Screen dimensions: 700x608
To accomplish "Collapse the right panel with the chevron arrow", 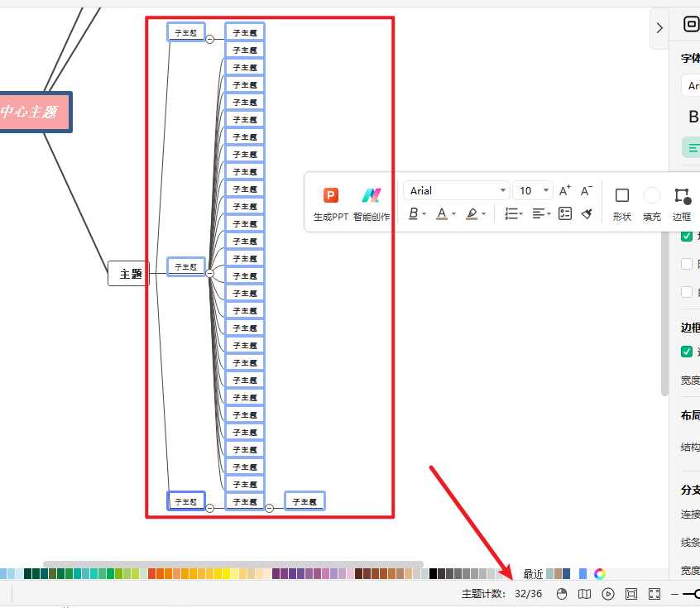I will tap(659, 28).
